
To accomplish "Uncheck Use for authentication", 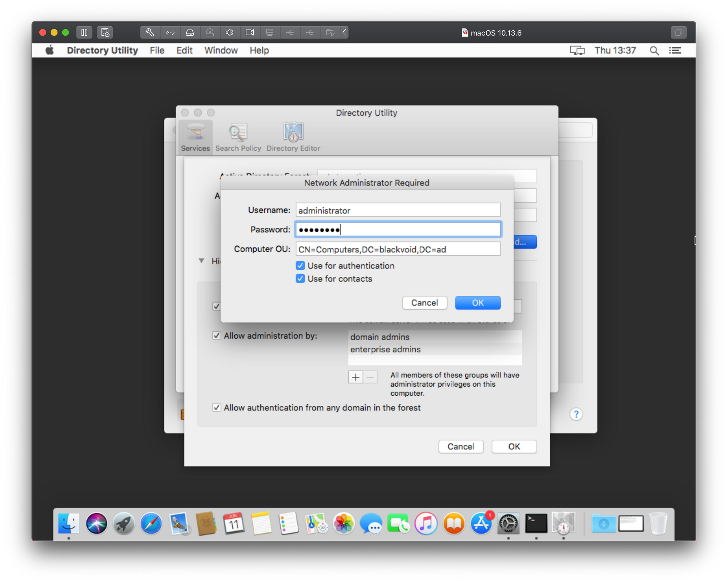I will [300, 265].
